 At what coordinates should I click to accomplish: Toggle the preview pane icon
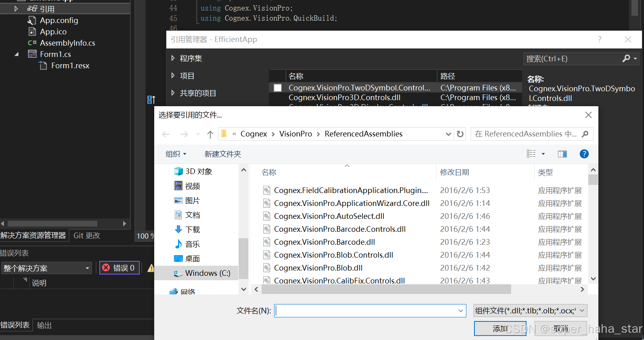[x=562, y=154]
